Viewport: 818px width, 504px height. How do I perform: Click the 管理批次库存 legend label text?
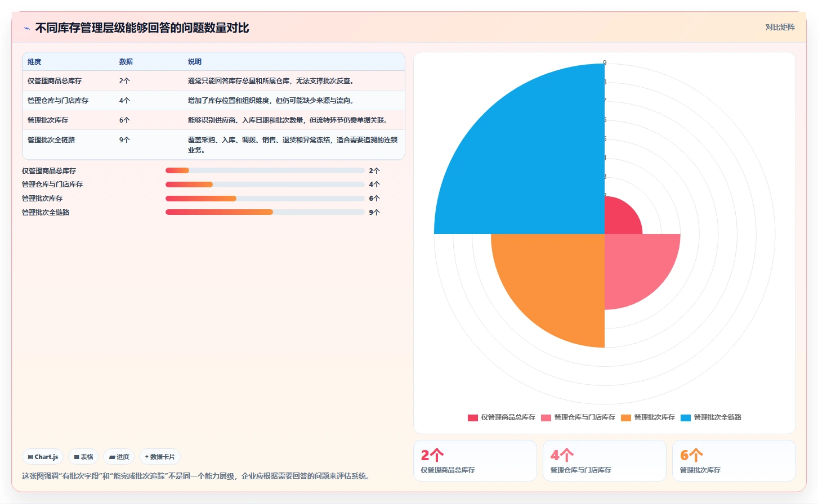click(x=654, y=417)
